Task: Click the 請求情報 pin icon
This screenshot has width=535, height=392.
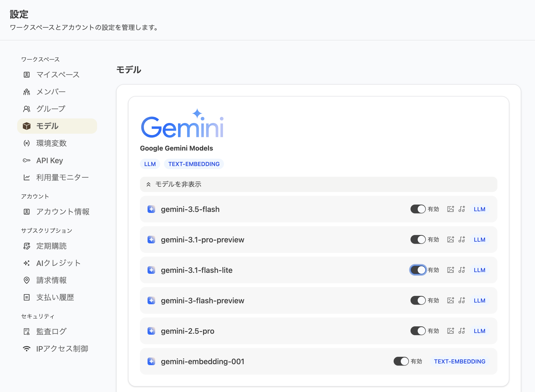Action: (x=27, y=280)
